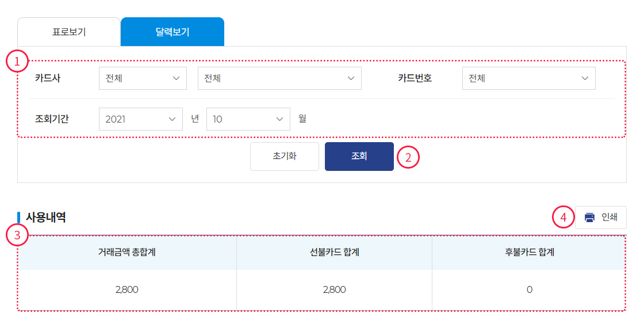
Task: Click the 인쇄 print button
Action: click(x=601, y=218)
